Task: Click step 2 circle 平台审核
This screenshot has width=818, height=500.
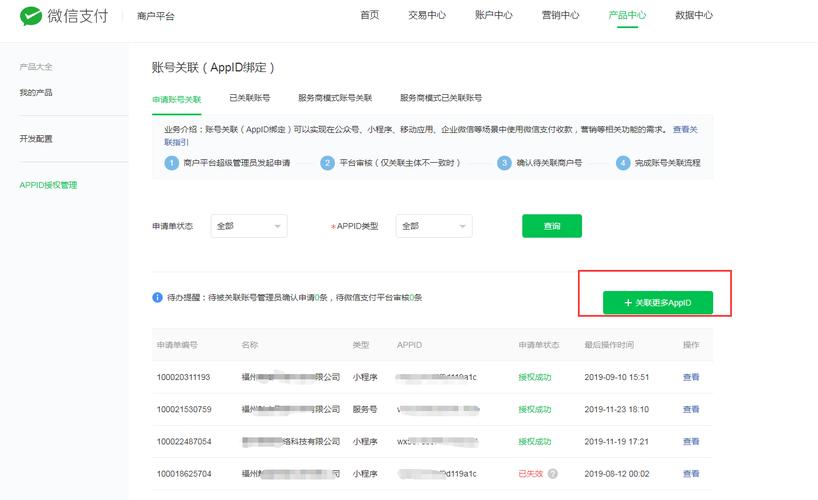Action: click(327, 163)
